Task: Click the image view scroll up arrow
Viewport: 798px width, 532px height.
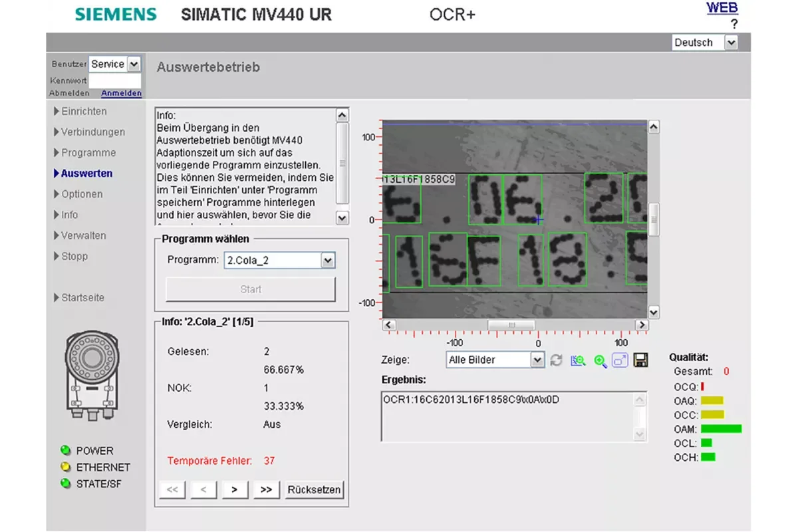Action: [653, 126]
